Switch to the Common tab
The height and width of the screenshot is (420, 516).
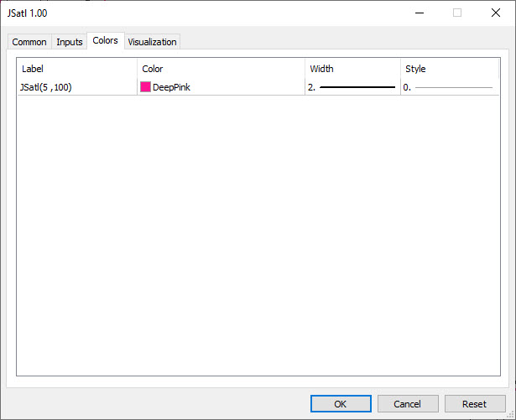29,42
